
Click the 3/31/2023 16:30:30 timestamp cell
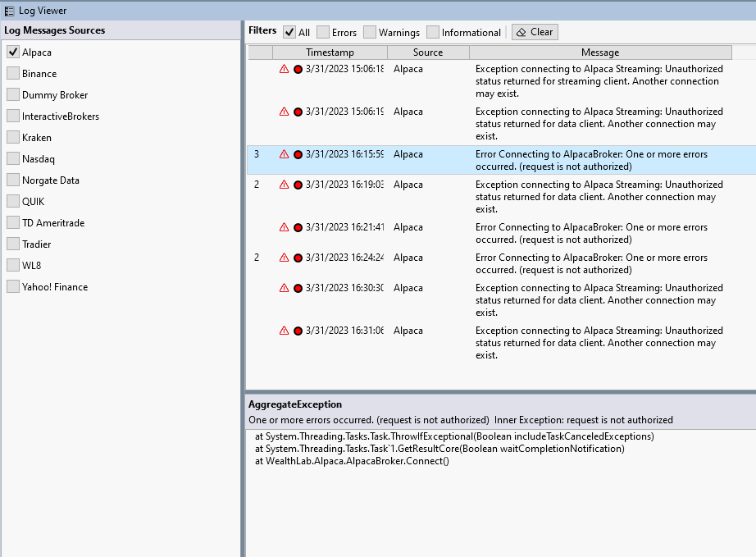click(x=344, y=288)
